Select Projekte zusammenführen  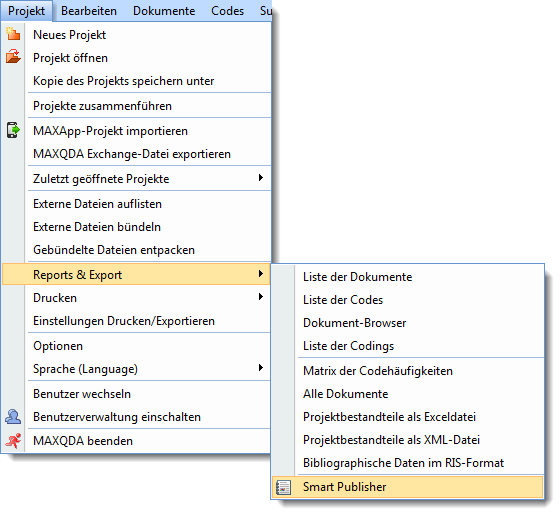pos(136,106)
